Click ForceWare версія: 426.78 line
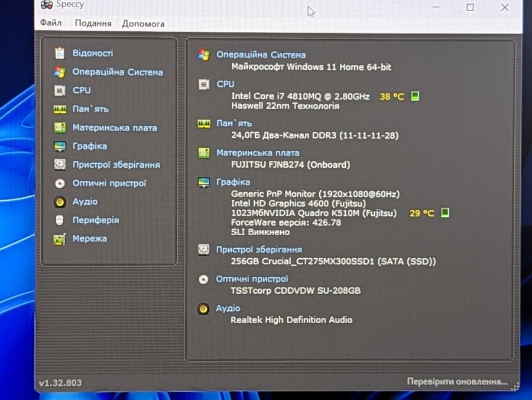 (286, 223)
